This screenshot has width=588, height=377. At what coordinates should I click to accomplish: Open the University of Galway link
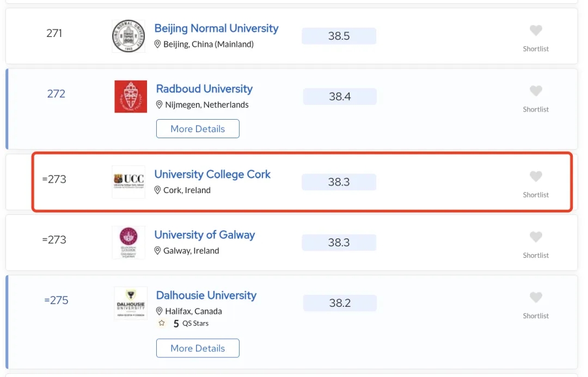pos(204,234)
